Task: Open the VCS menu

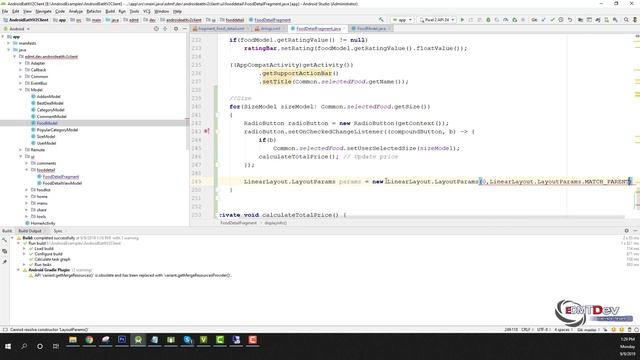Action: pyautogui.click(x=147, y=11)
